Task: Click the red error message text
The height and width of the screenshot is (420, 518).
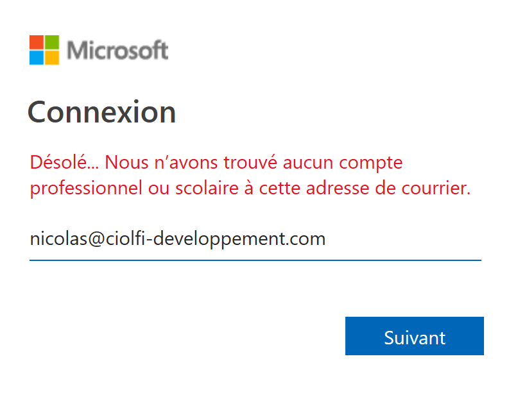Action: (x=250, y=176)
